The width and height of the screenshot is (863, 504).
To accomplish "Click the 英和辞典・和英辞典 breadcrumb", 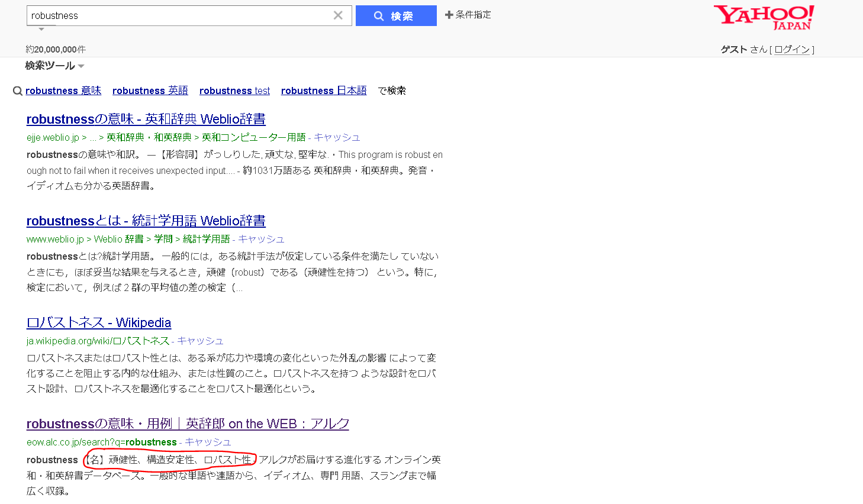I will pyautogui.click(x=149, y=137).
